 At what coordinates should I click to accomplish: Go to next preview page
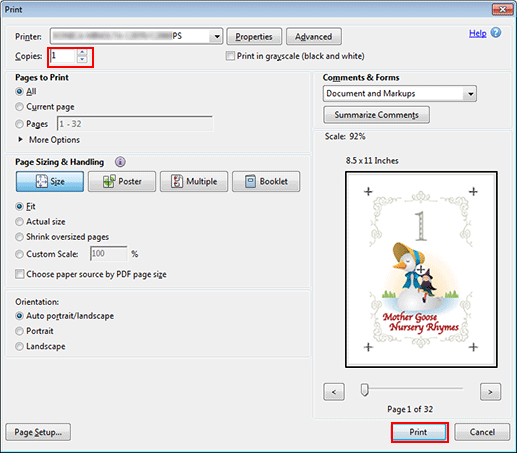[x=490, y=392]
